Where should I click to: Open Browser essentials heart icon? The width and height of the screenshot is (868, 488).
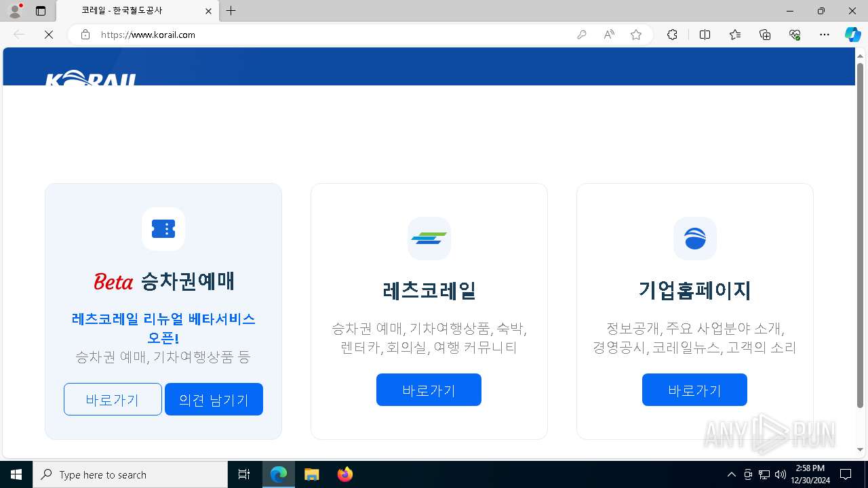click(795, 35)
